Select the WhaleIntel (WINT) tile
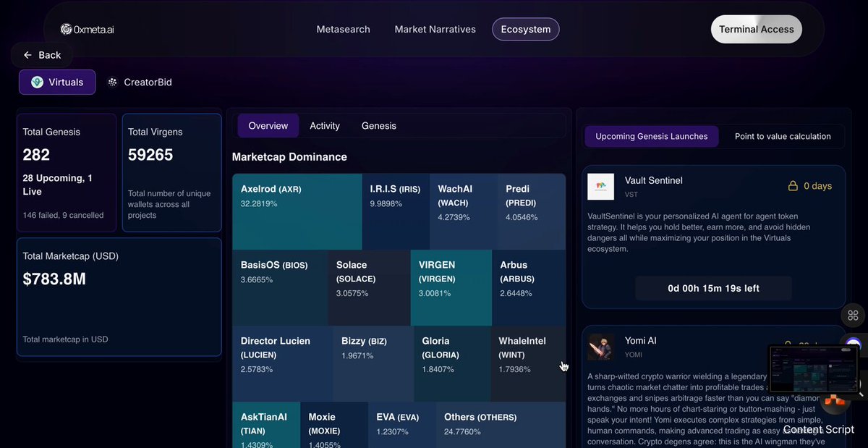The height and width of the screenshot is (448, 868). pyautogui.click(x=528, y=364)
